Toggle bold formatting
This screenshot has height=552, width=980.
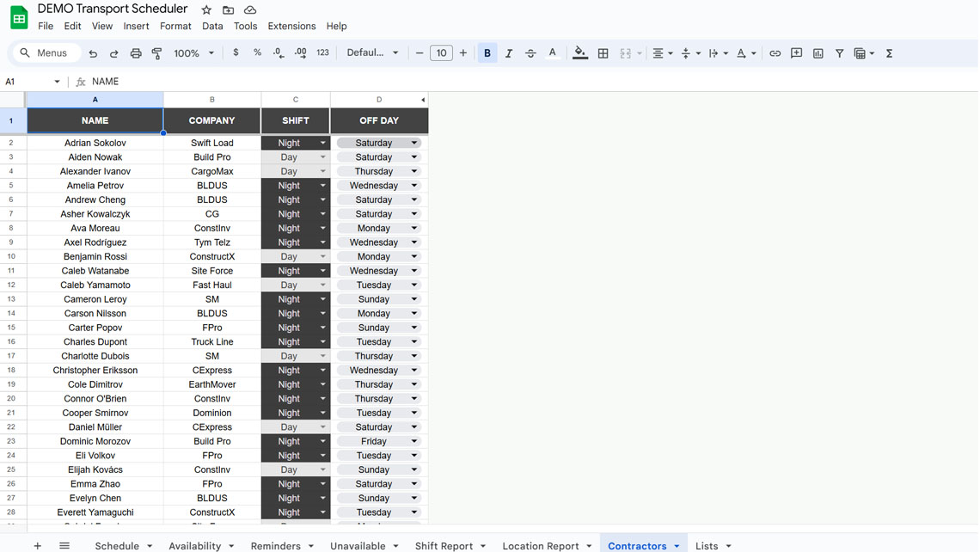coord(487,53)
